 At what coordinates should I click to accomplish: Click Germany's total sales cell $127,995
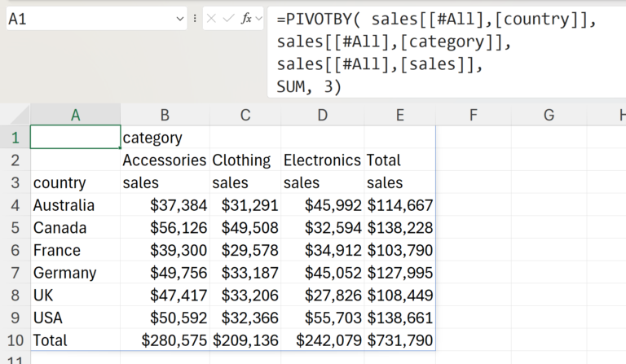[399, 273]
